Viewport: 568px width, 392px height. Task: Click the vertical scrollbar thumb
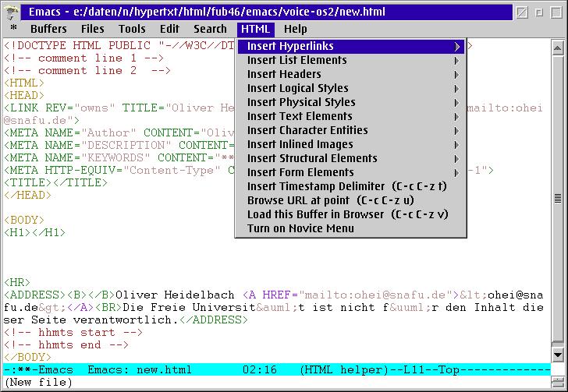click(558, 199)
